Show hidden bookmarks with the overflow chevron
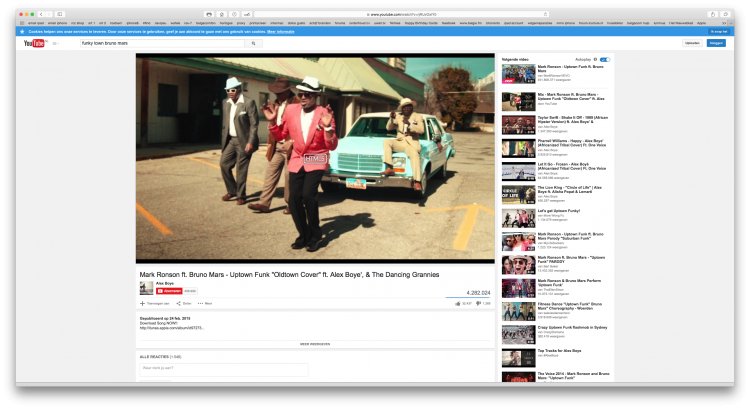 coord(724,23)
